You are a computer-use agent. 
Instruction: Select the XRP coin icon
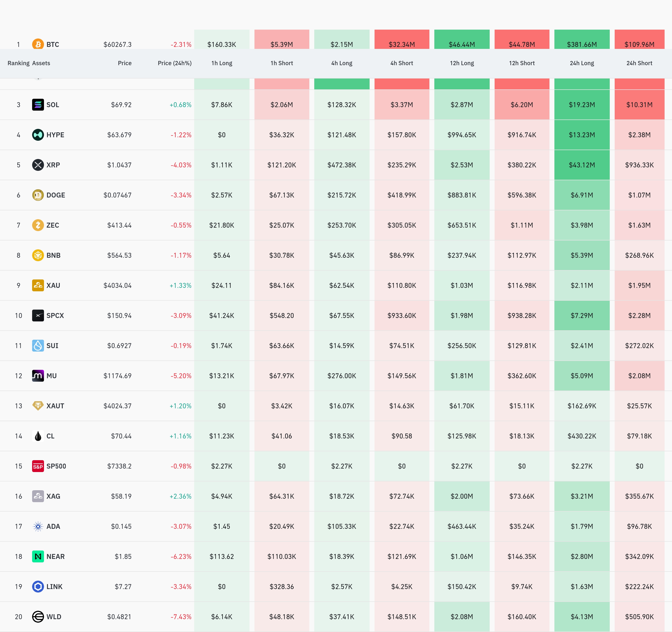(38, 165)
